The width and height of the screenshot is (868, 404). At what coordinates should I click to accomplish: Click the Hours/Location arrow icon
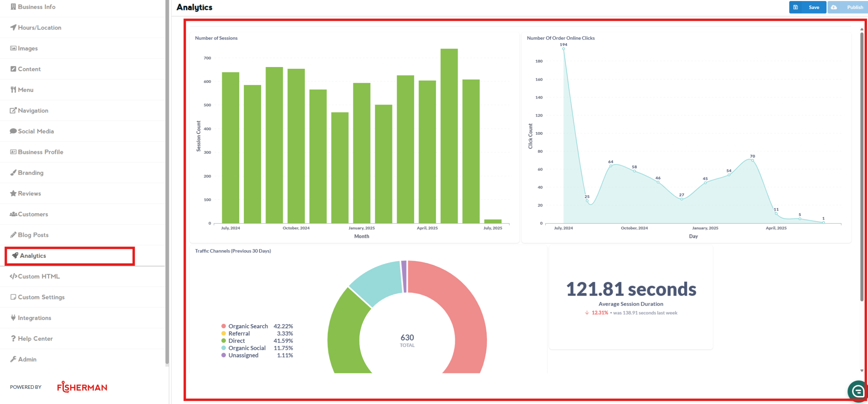(x=13, y=27)
